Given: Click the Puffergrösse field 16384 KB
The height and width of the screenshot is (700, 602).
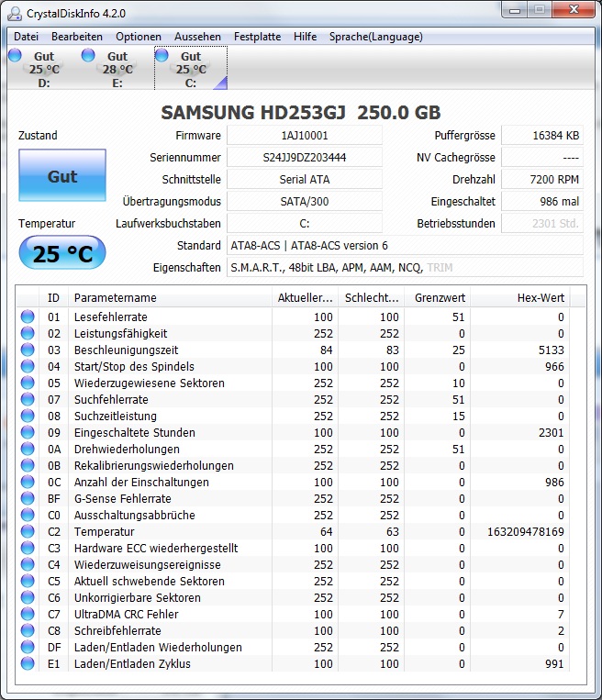Looking at the screenshot, I should coord(542,135).
